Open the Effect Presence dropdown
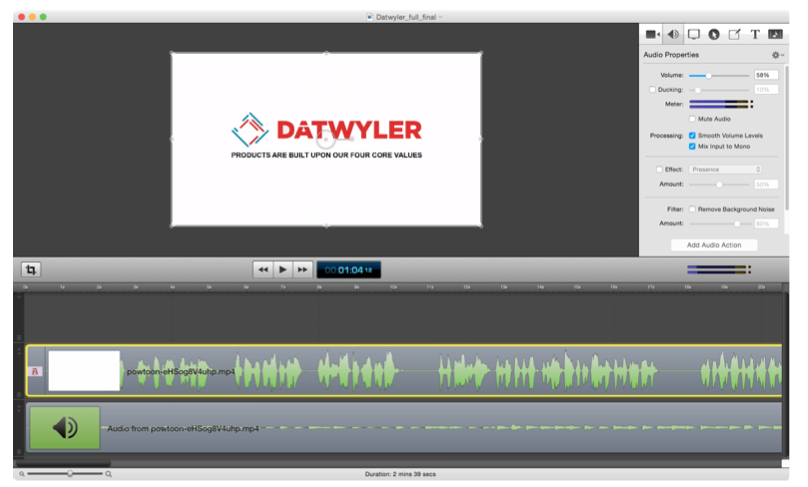 pos(726,169)
